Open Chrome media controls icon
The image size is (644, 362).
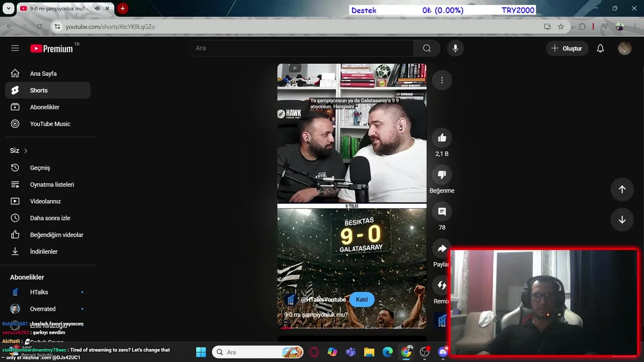click(x=605, y=27)
